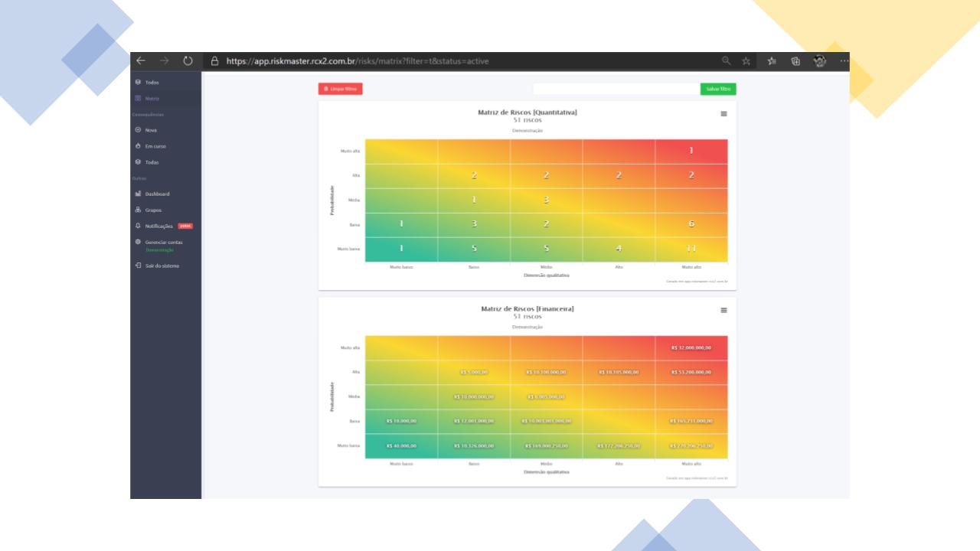Click the Matriz de Riscos [Quantitativa] title
The image size is (980, 551).
(x=528, y=112)
